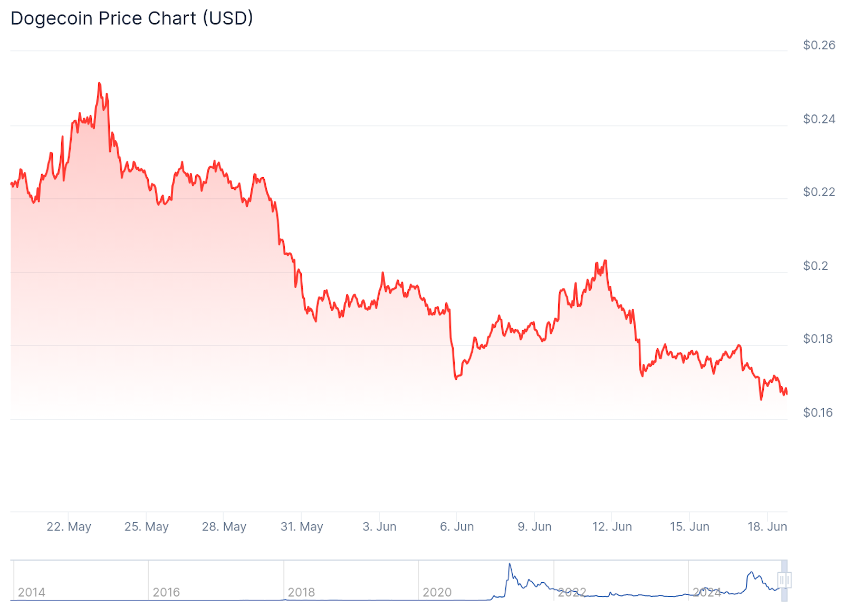Select the 6. Jun axis label
The height and width of the screenshot is (616, 844).
pyautogui.click(x=457, y=526)
